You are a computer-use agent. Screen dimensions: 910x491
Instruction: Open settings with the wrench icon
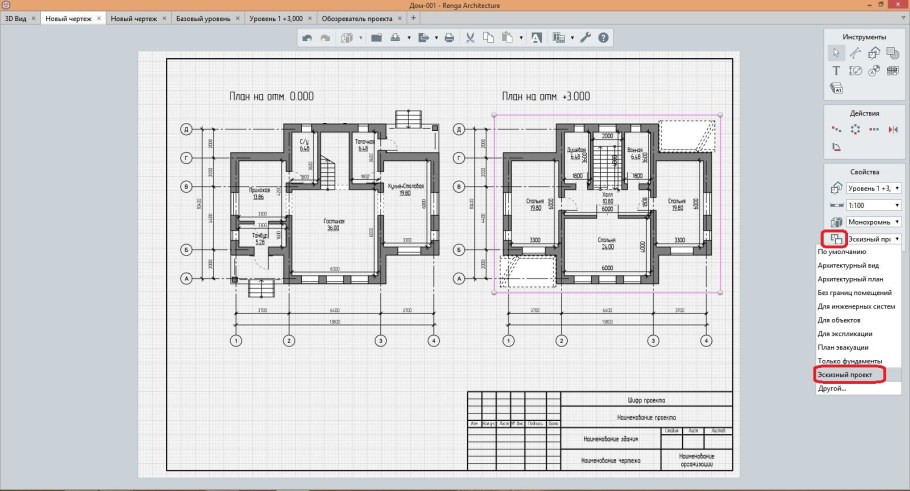click(585, 38)
